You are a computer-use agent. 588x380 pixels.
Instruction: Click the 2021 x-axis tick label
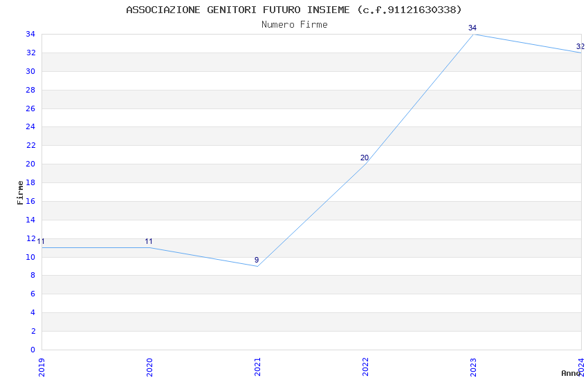(x=257, y=367)
